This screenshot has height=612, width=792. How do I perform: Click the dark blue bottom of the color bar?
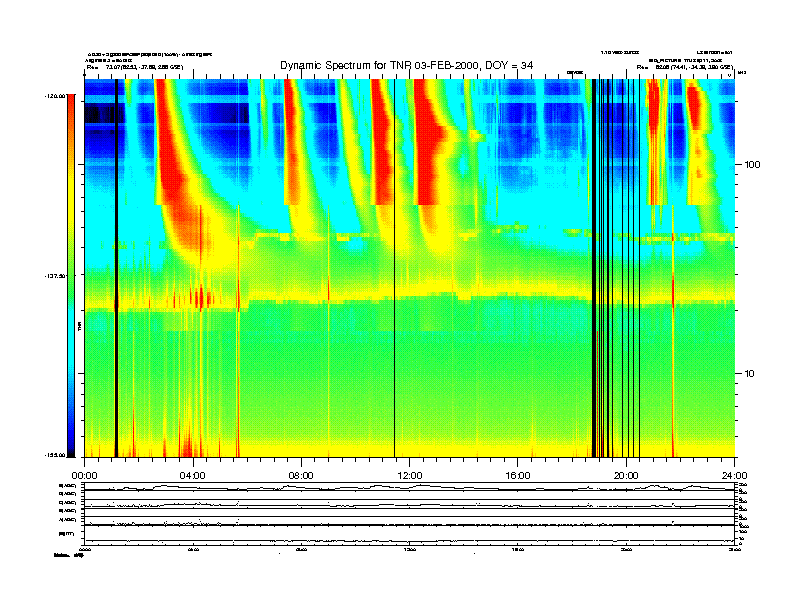coord(71,444)
